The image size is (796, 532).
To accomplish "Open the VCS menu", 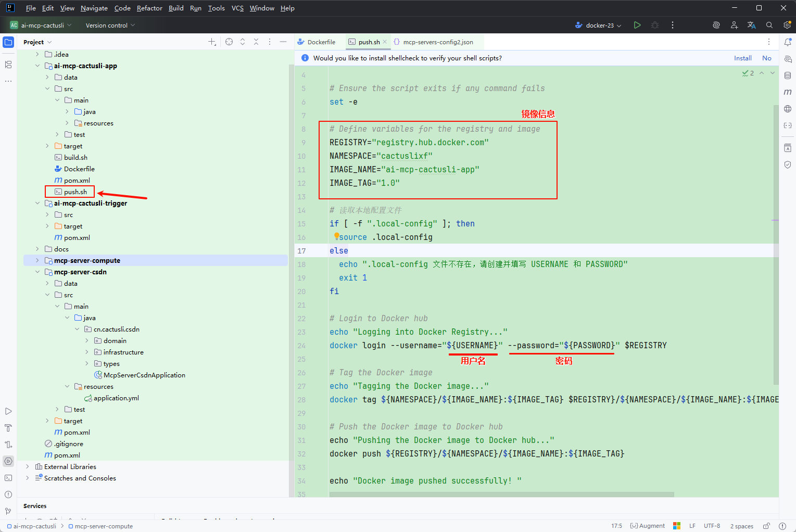I will (x=237, y=8).
